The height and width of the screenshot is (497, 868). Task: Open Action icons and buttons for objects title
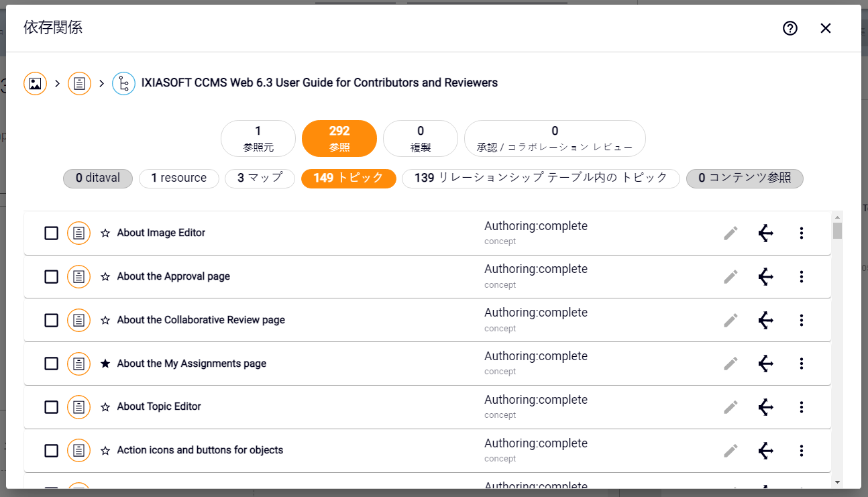click(x=200, y=450)
